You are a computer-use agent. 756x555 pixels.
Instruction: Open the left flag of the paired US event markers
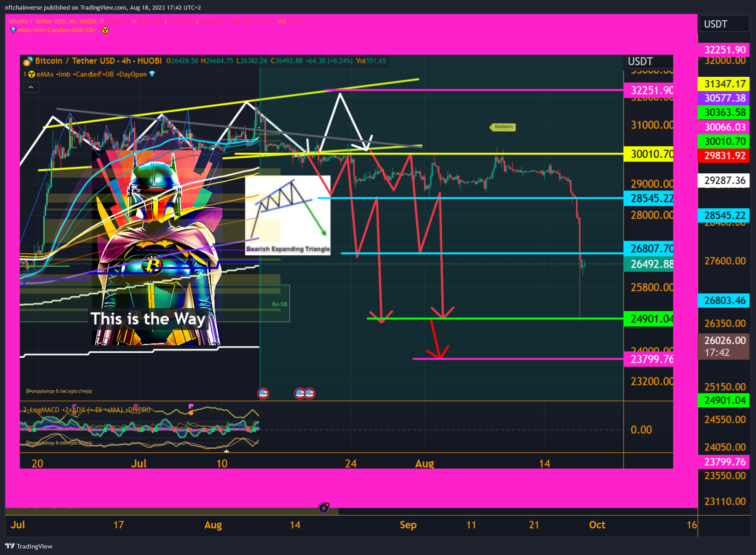[300, 393]
